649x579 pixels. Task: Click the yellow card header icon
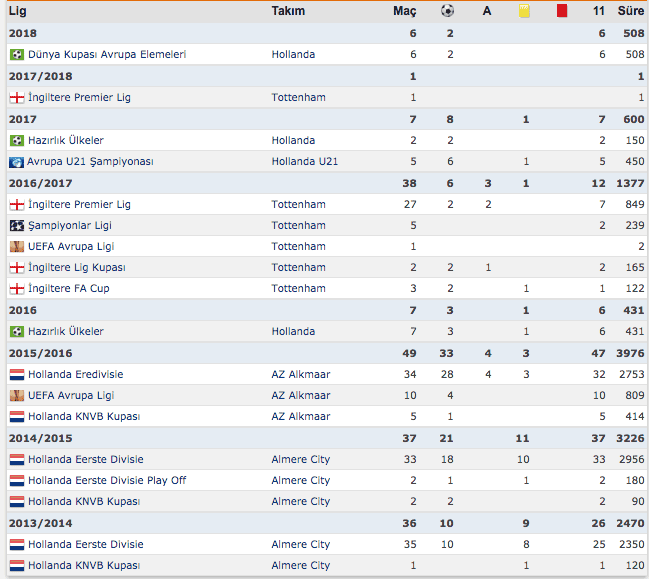point(524,11)
